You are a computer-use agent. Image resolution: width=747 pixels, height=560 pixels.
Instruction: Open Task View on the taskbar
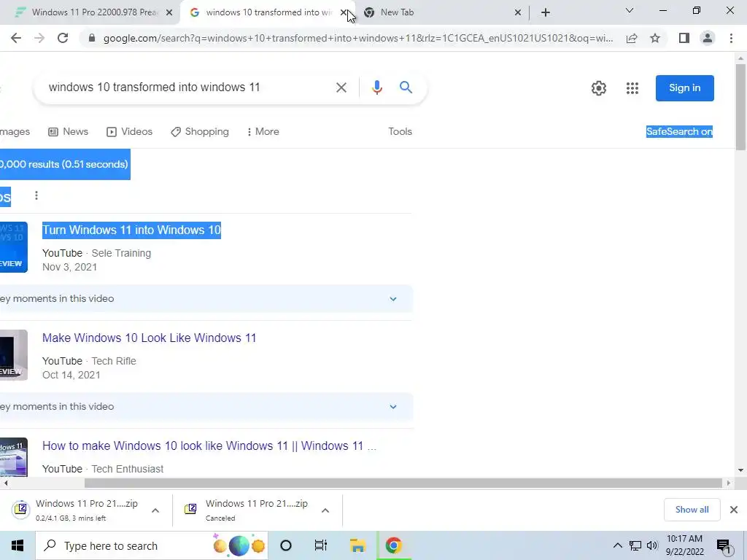321,545
